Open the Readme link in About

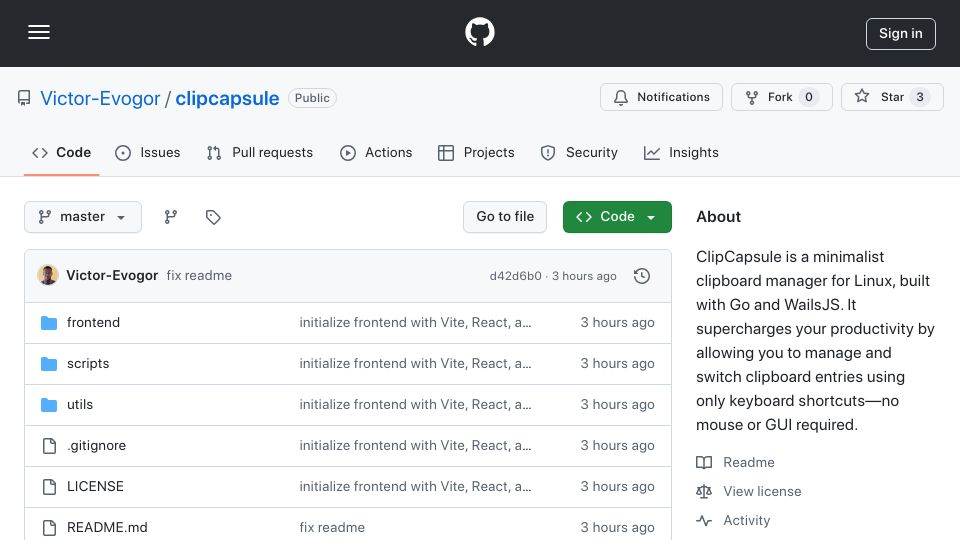click(x=749, y=462)
